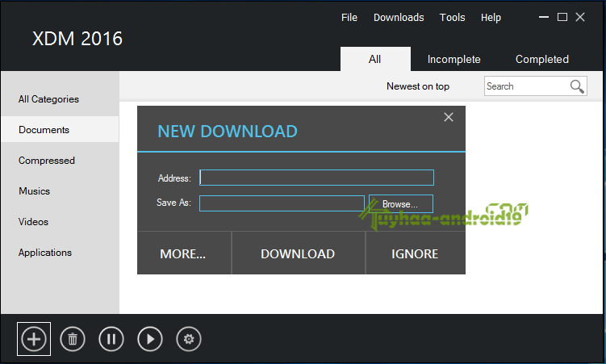Screen dimensions: 606x364
Task: Click the Browse... button
Action: tap(401, 203)
